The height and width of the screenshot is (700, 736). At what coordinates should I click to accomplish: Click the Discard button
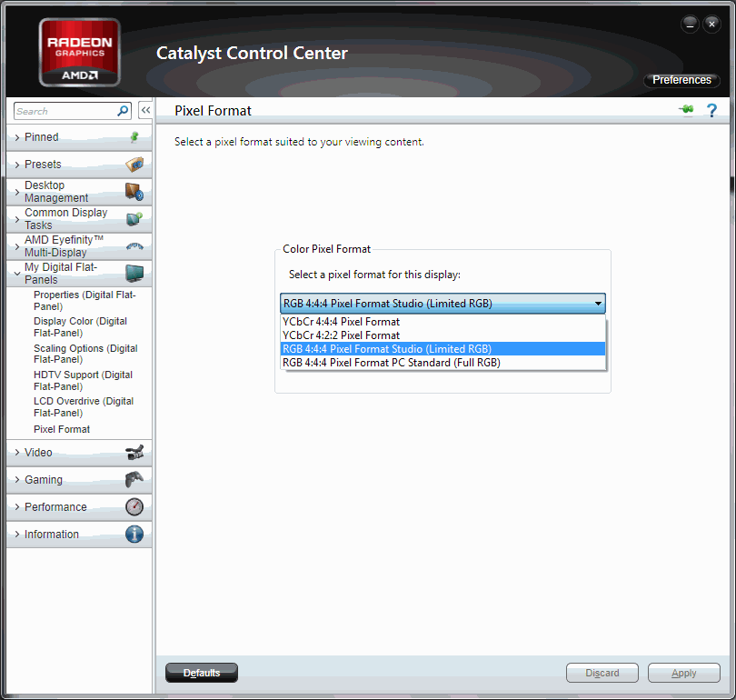[602, 673]
